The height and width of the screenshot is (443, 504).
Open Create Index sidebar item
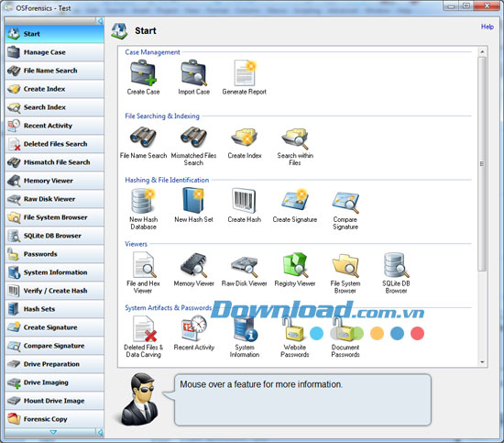point(54,89)
